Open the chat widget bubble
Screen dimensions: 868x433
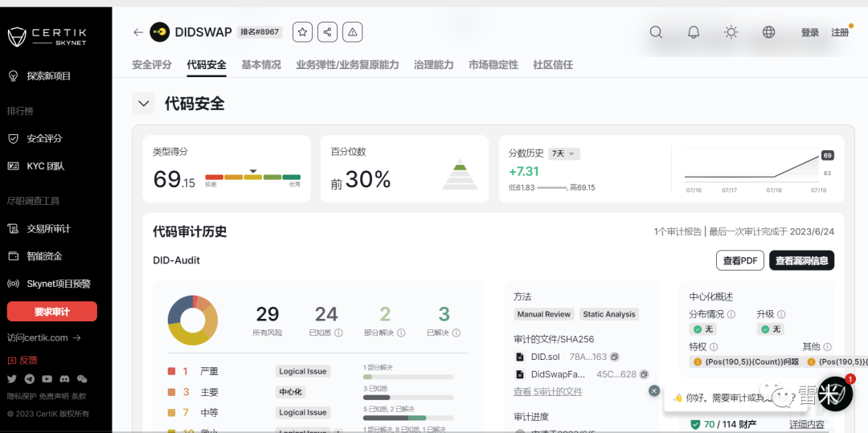click(x=835, y=393)
